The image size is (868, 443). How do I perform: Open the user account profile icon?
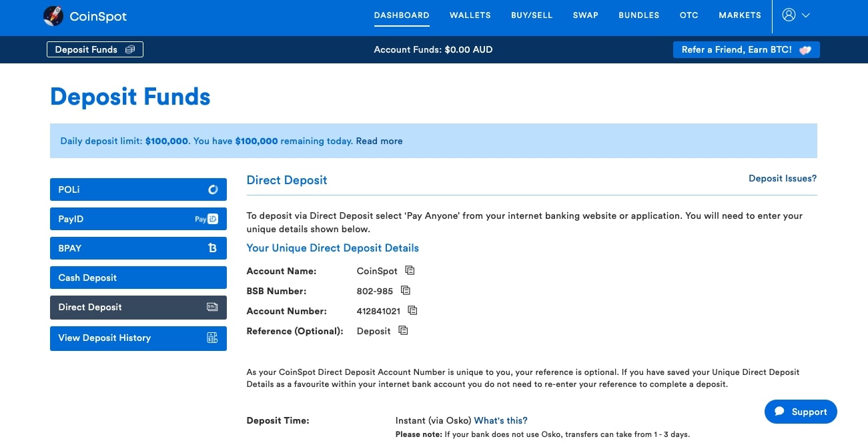pos(789,15)
